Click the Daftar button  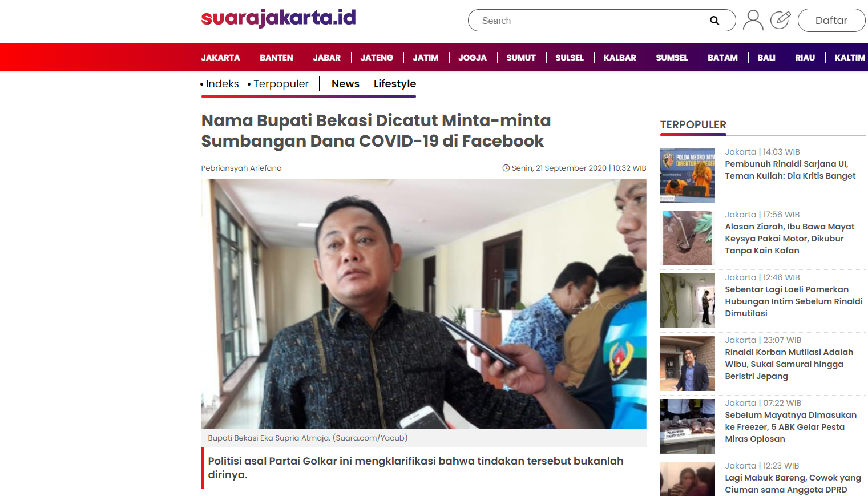coord(831,21)
